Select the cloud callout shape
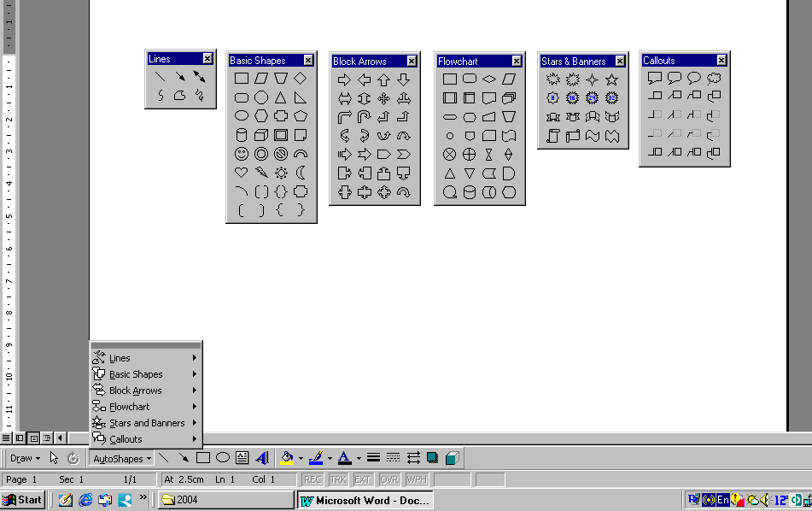Screen dimensions: 812x511 (714, 79)
